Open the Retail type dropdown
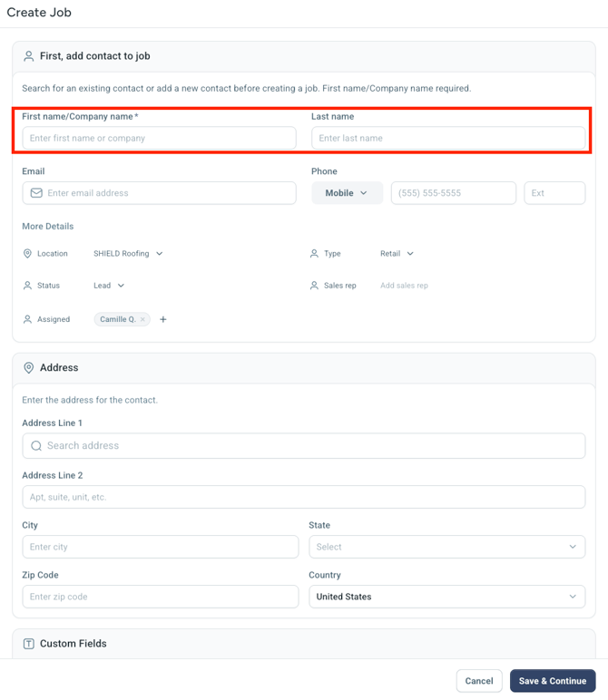 tap(397, 254)
